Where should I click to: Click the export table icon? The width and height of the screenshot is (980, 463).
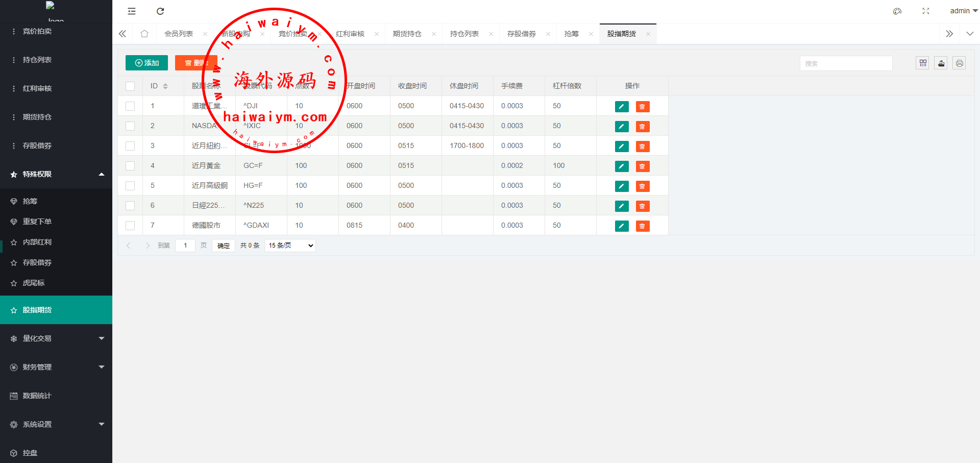point(941,63)
